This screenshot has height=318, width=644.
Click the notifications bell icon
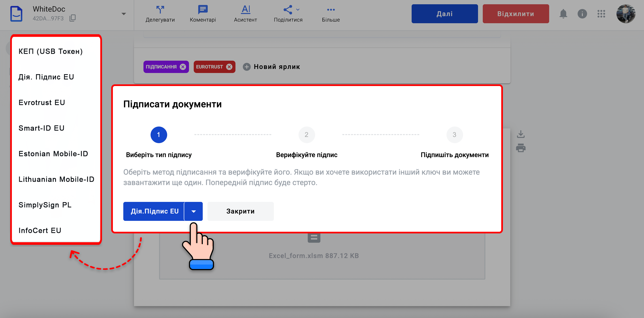(563, 14)
